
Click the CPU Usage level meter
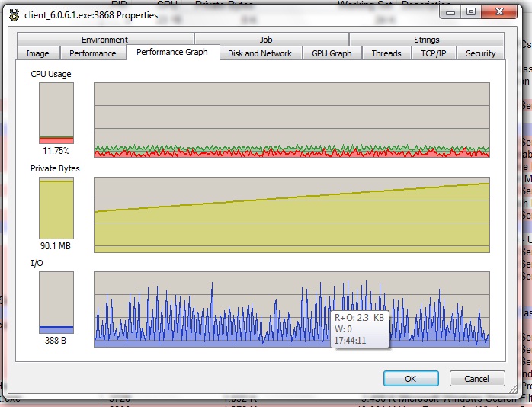tap(56, 113)
